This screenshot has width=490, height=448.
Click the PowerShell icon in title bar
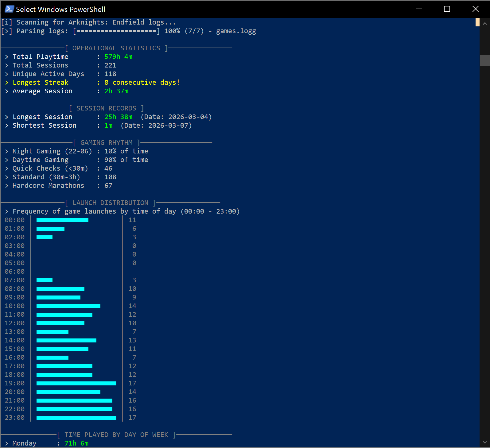(9, 9)
